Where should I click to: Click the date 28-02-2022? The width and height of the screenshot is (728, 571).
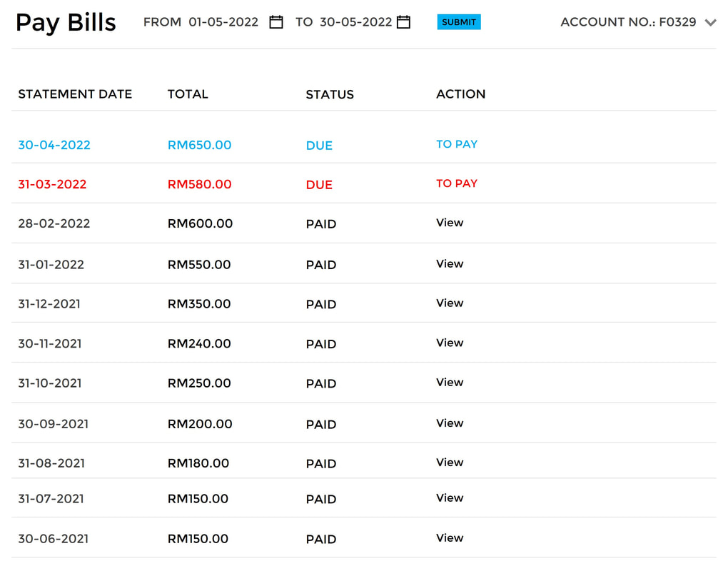pos(54,223)
